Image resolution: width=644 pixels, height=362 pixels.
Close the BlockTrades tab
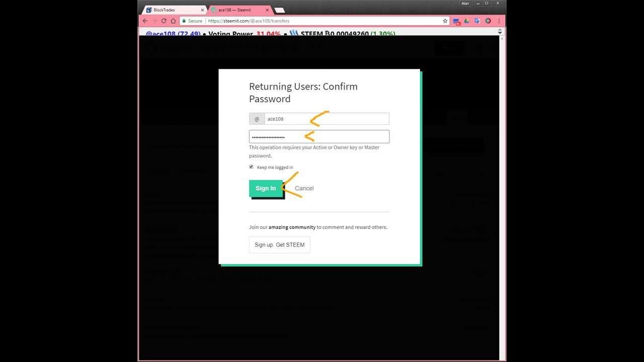tap(202, 10)
